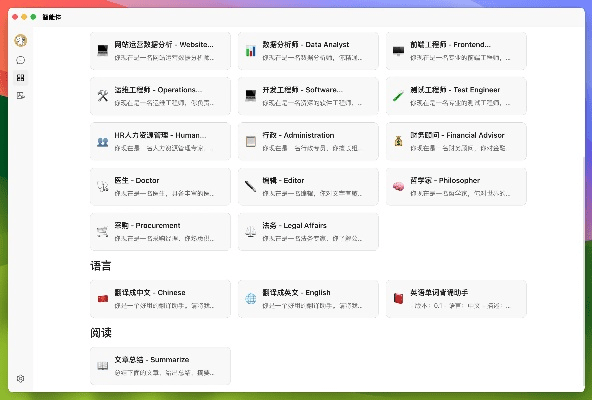Screen dimensions: 592x400
Task: Click shopping cart icon of Procurement card
Action: [103, 232]
